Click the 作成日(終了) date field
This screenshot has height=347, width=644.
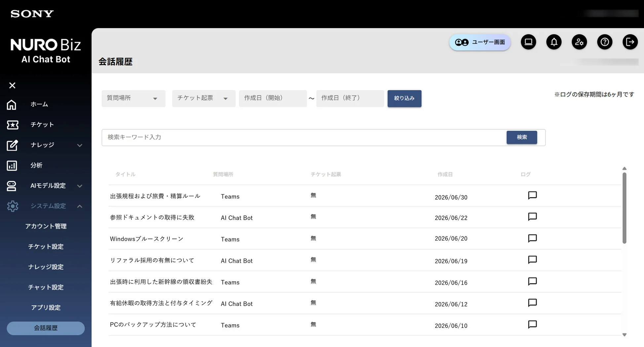coord(350,98)
